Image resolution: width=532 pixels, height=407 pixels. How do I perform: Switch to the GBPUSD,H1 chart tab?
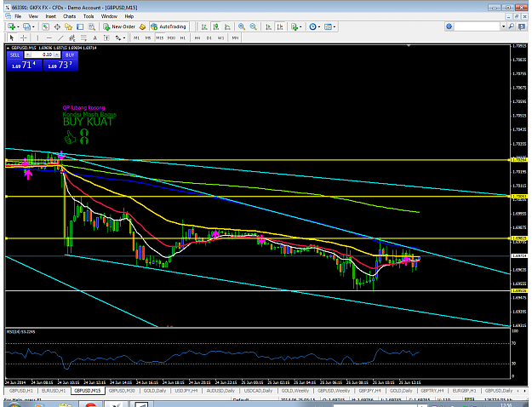(x=21, y=391)
